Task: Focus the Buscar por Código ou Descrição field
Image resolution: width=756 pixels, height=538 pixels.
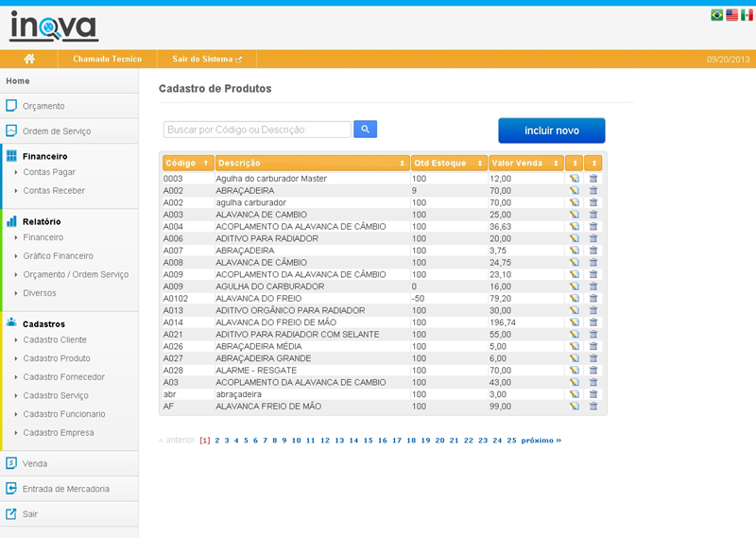Action: click(257, 130)
